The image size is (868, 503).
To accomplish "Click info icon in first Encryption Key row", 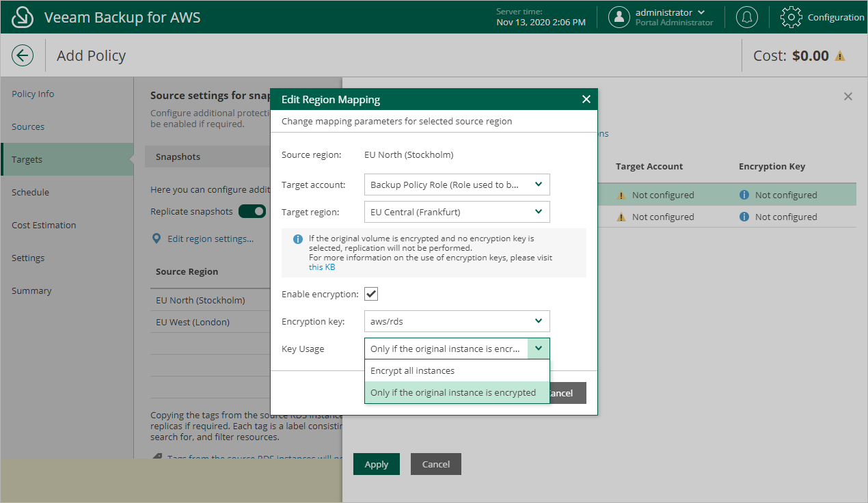I will pyautogui.click(x=744, y=195).
